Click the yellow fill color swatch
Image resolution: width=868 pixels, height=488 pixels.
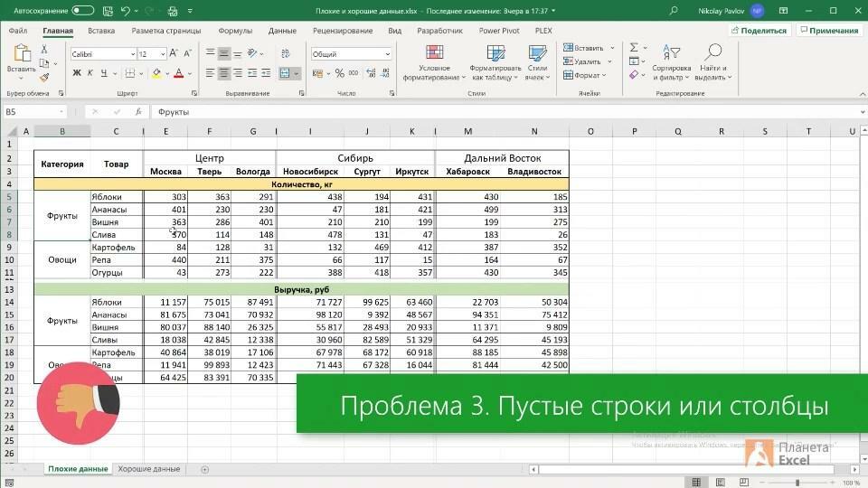click(156, 73)
